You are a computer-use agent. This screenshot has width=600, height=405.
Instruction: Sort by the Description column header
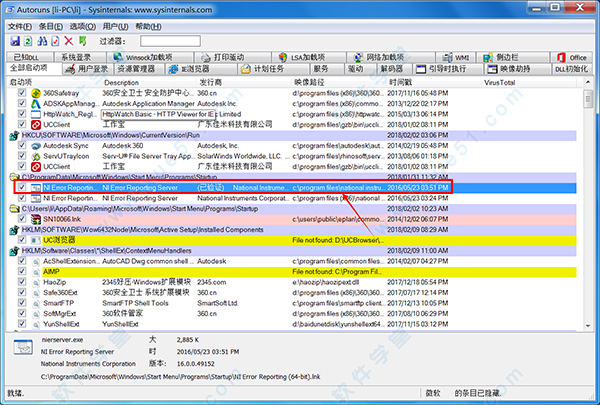click(149, 82)
